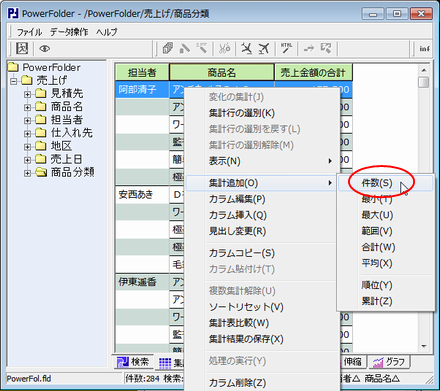Open the ヘルプ menu
The image size is (440, 391).
coord(107,32)
